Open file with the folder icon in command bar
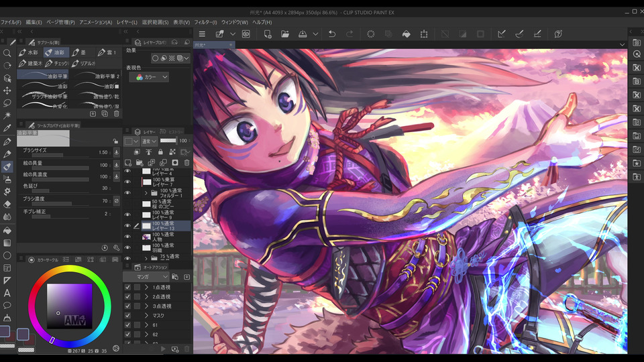 pyautogui.click(x=285, y=34)
